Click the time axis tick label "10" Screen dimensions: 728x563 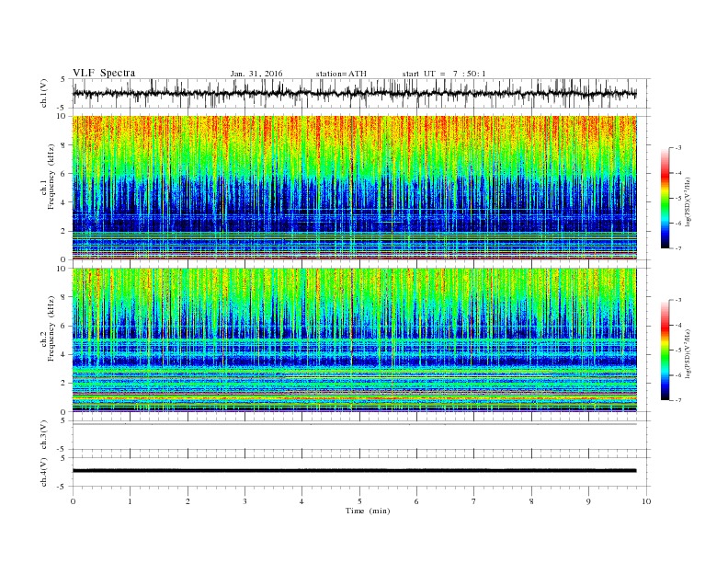(x=646, y=501)
